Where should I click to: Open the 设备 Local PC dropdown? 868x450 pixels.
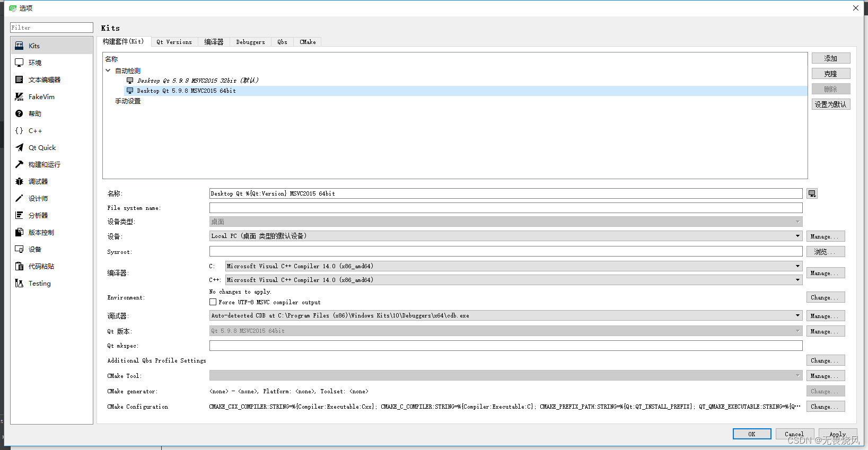[x=506, y=236]
